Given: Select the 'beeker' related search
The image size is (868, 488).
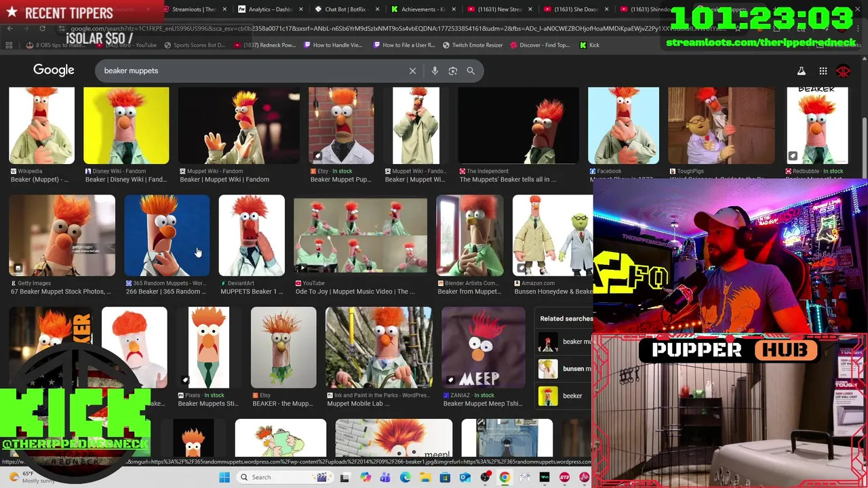Looking at the screenshot, I should click(x=566, y=396).
